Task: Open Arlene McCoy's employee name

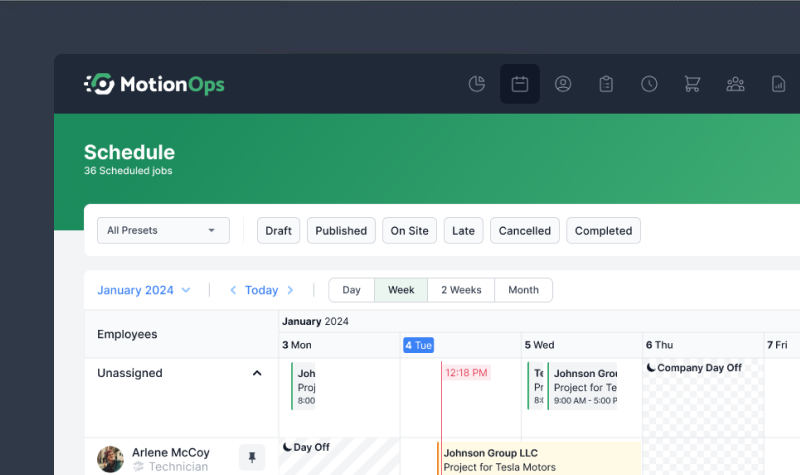Action: pyautogui.click(x=171, y=453)
